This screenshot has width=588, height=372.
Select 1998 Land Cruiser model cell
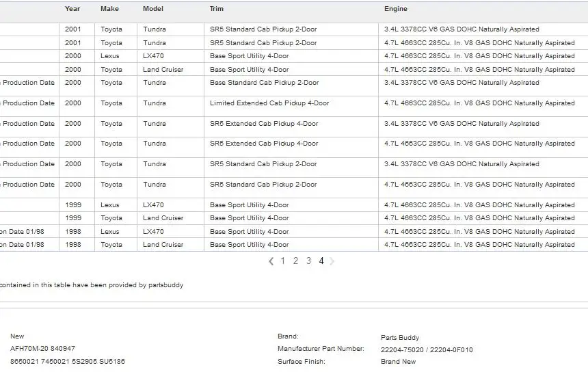tap(163, 245)
